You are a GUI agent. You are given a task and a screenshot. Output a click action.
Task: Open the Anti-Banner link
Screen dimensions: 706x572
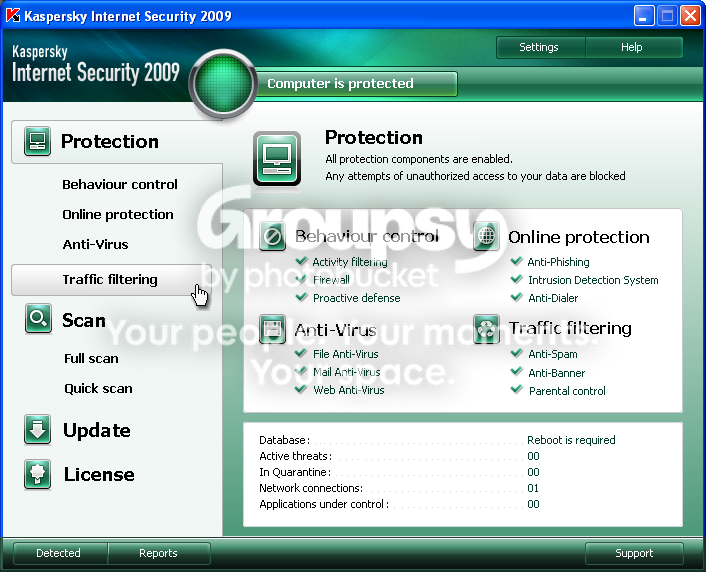point(557,373)
